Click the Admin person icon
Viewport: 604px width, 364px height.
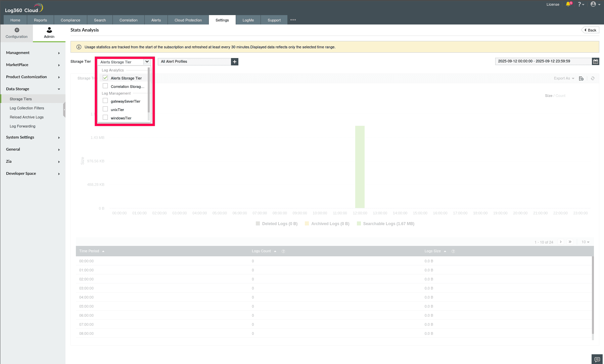point(49,30)
